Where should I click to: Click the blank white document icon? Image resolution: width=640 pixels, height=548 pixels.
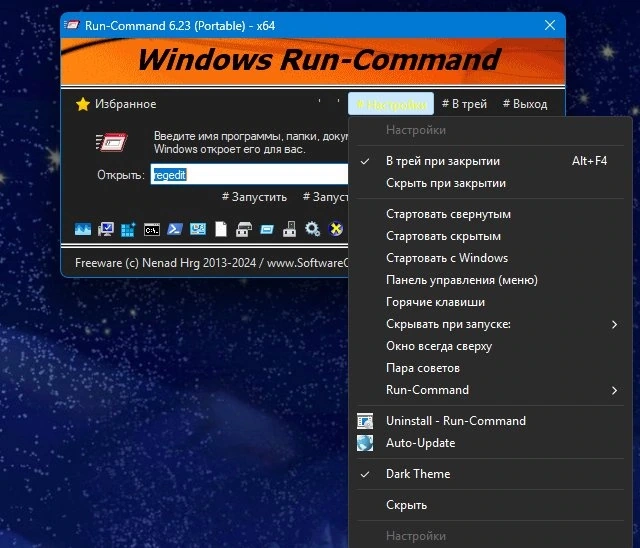[x=221, y=229]
